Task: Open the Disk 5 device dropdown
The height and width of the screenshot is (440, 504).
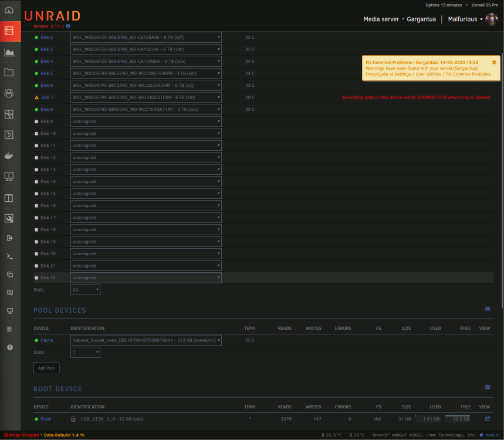Action: (146, 73)
